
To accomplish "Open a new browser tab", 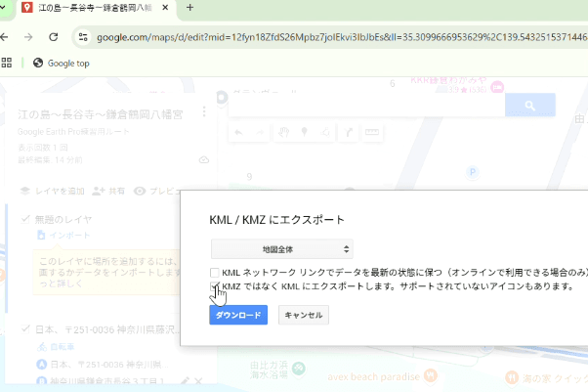I will (189, 9).
